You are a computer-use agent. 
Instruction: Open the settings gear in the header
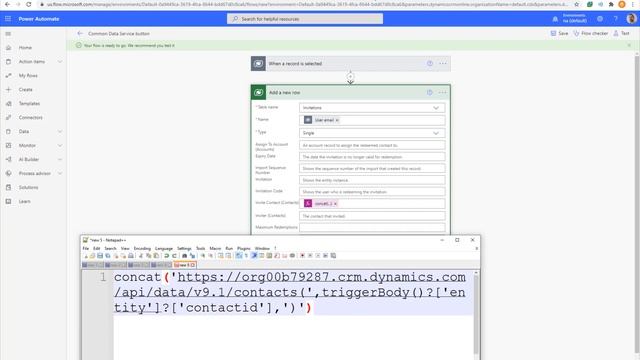(x=600, y=19)
